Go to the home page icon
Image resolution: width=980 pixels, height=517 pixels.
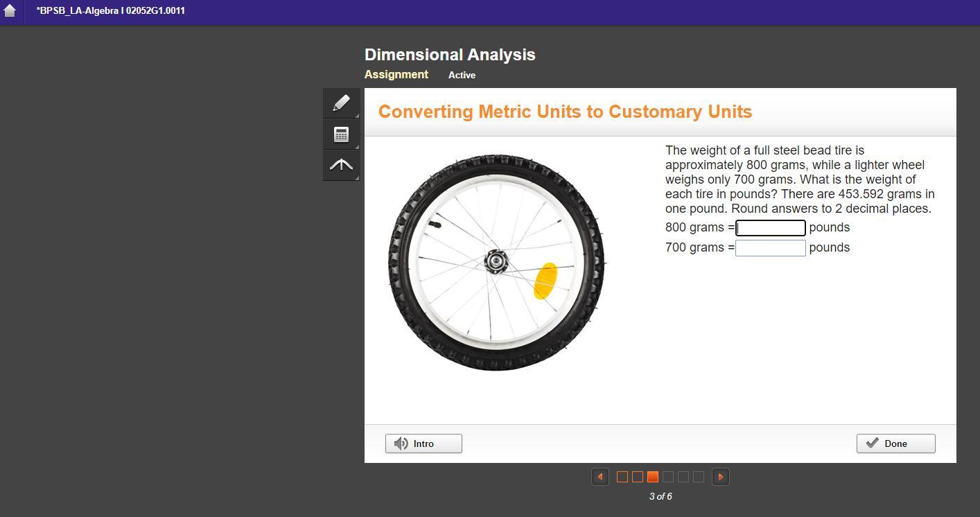pyautogui.click(x=10, y=11)
